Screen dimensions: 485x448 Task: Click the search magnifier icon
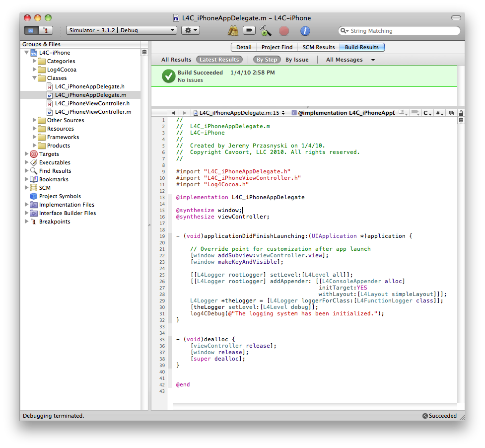tap(344, 31)
